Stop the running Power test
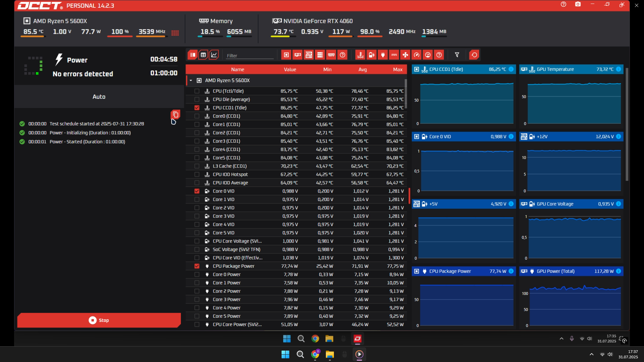 [99, 320]
